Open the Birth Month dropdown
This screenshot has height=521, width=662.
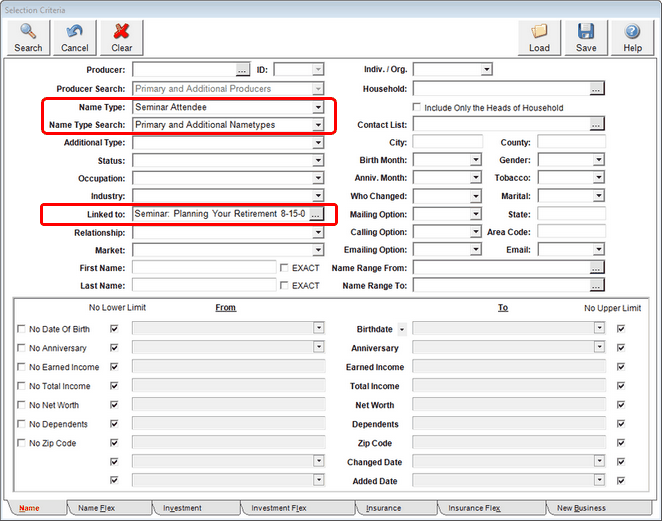(x=475, y=160)
